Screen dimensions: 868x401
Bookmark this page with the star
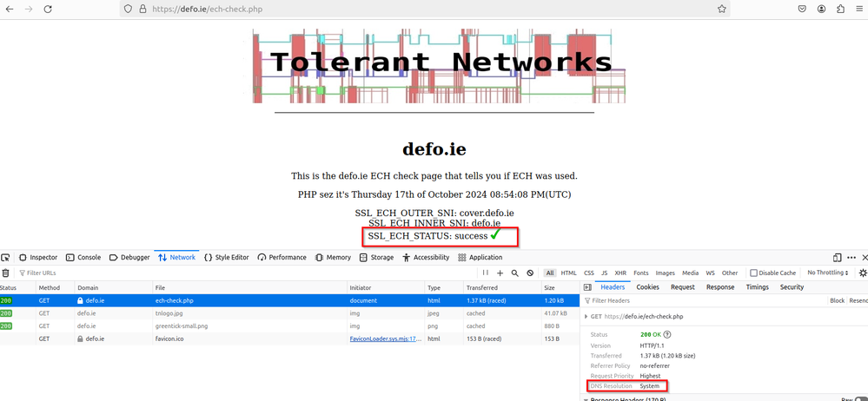tap(721, 9)
